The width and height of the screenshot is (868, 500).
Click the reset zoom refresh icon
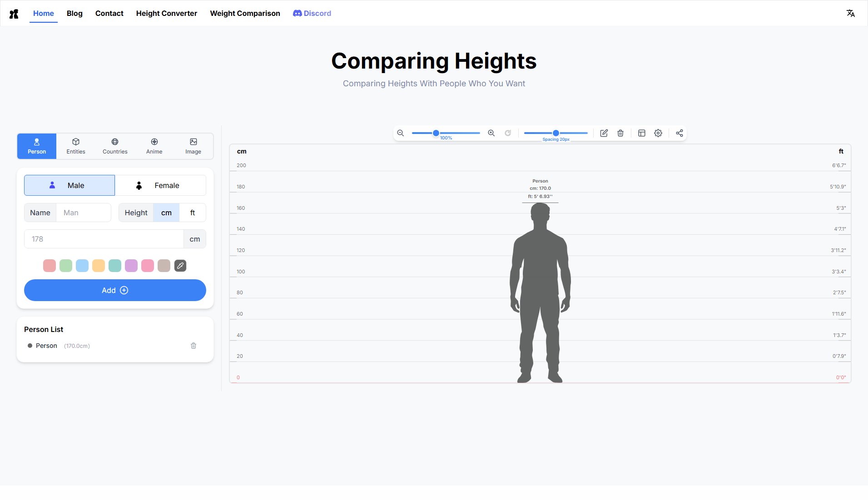tap(508, 133)
